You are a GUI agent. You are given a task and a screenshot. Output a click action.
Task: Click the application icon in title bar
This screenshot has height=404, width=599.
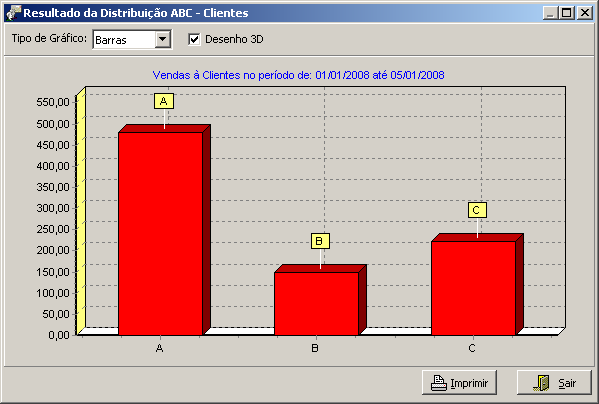[14, 13]
